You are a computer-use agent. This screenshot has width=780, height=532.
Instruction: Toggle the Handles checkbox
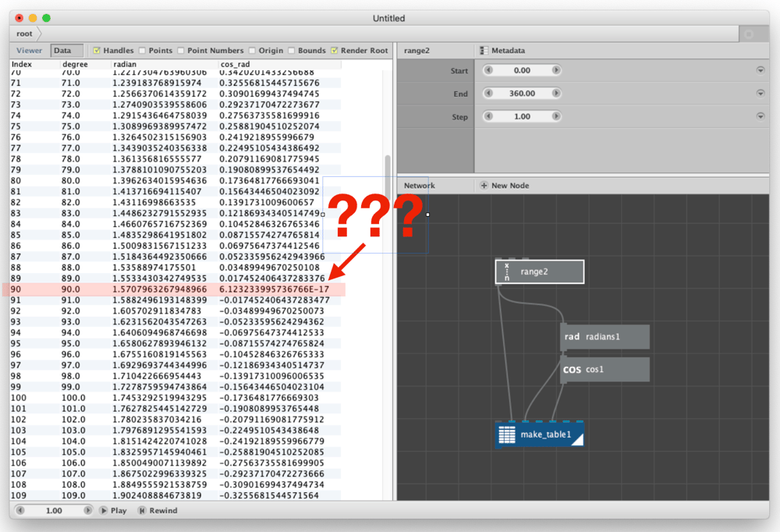[97, 50]
